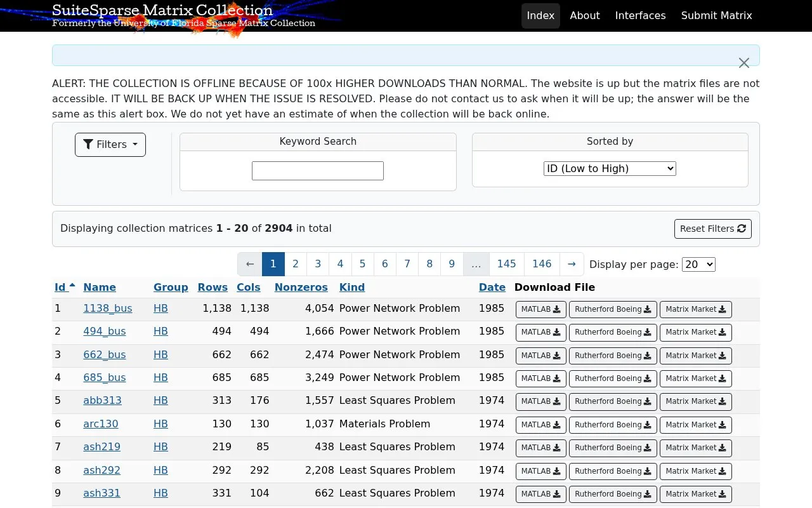Download MATLAB file for ash219
This screenshot has height=508, width=812.
point(541,448)
